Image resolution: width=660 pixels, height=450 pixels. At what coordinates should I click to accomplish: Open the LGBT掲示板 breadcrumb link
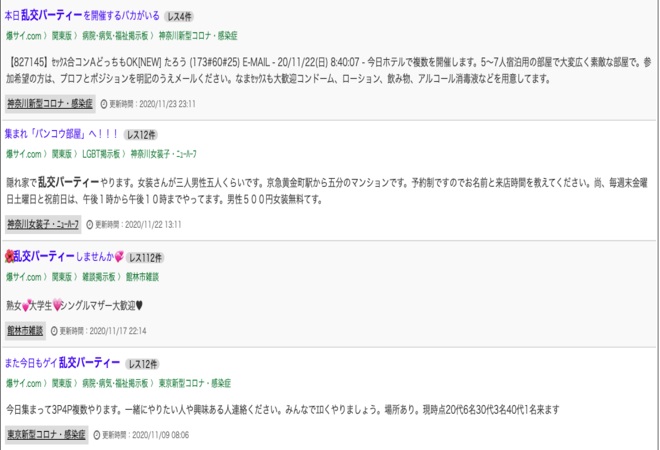[x=101, y=154]
